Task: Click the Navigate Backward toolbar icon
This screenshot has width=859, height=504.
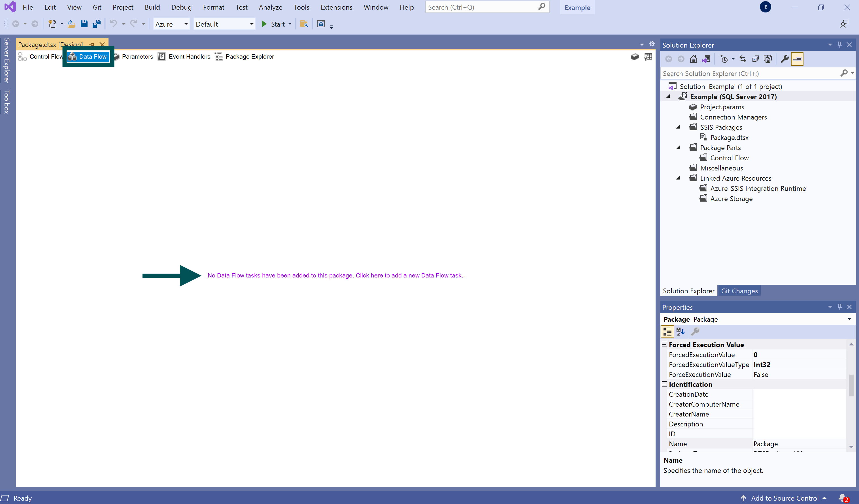Action: tap(16, 24)
